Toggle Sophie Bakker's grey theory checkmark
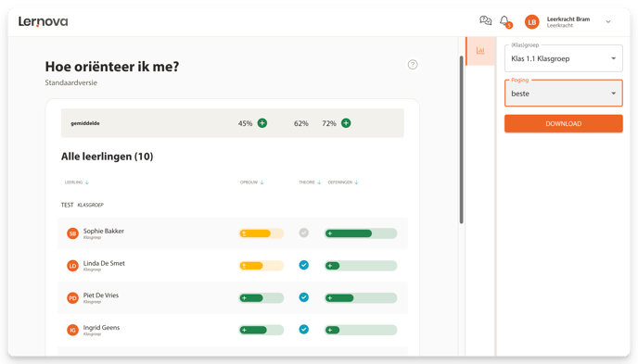The height and width of the screenshot is (364, 638). [x=303, y=232]
